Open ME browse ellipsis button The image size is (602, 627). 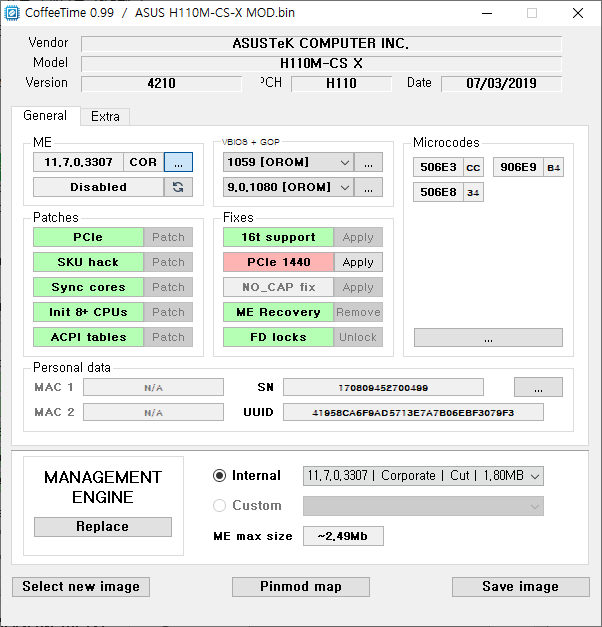point(178,162)
